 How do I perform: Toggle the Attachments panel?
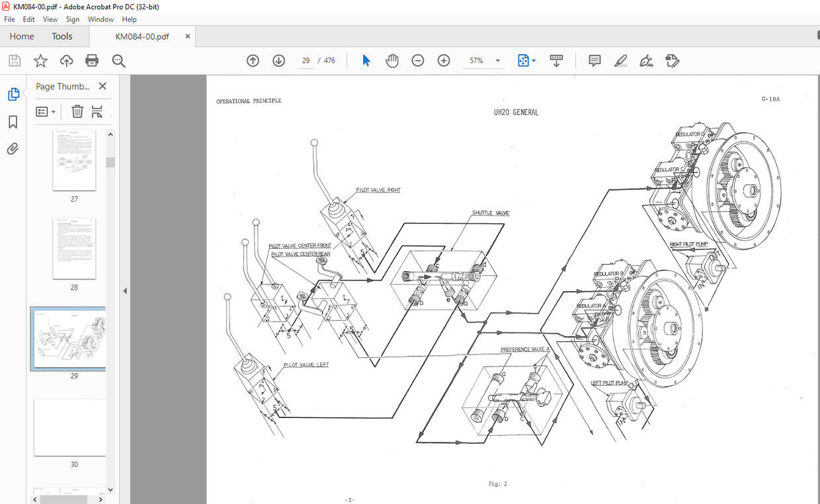[14, 148]
